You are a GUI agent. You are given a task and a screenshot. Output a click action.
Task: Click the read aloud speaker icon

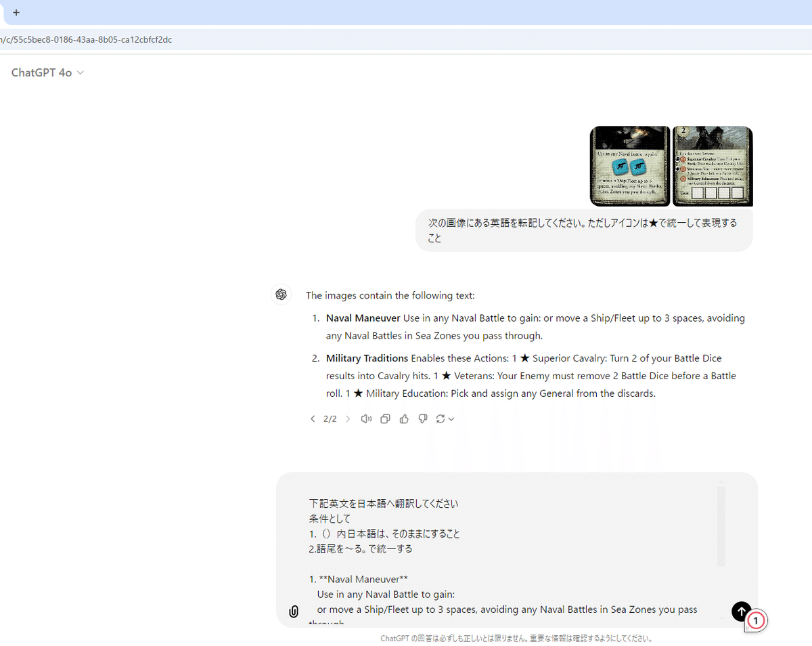click(x=366, y=419)
